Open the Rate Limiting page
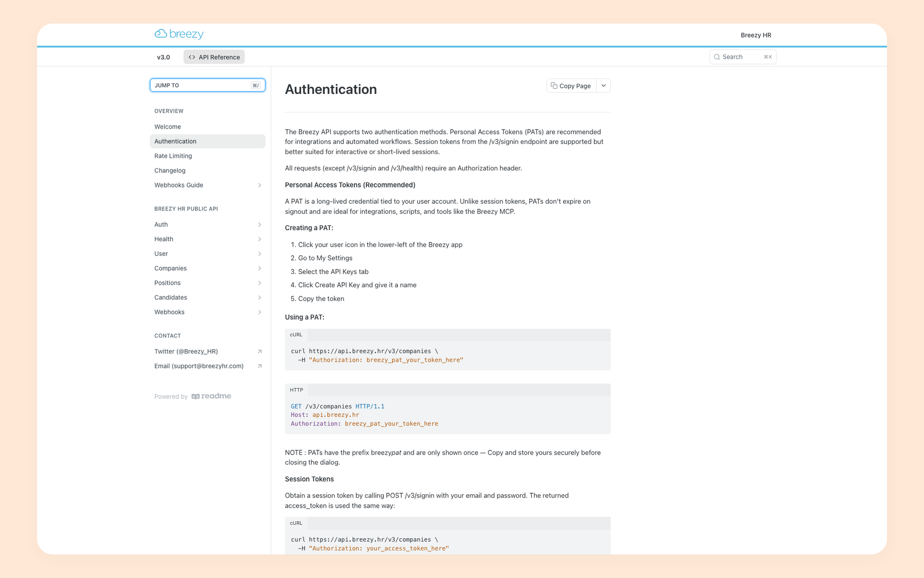The height and width of the screenshot is (578, 924). pyautogui.click(x=207, y=156)
